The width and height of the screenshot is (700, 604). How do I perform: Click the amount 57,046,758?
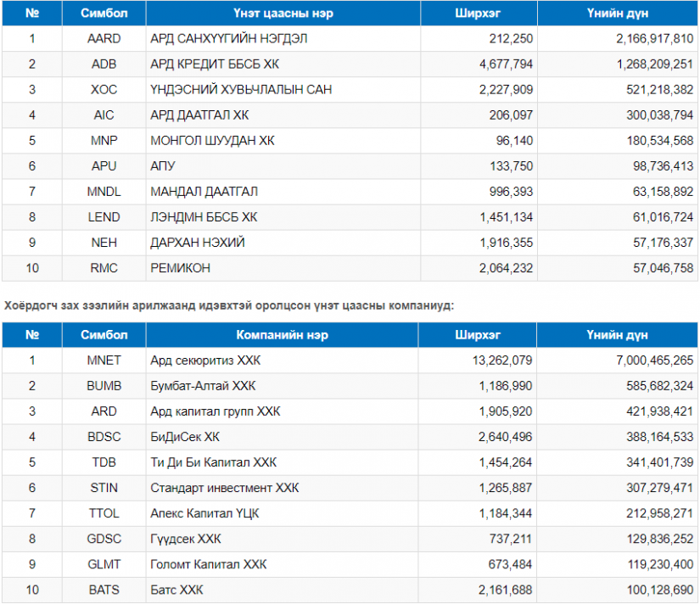[x=664, y=268]
